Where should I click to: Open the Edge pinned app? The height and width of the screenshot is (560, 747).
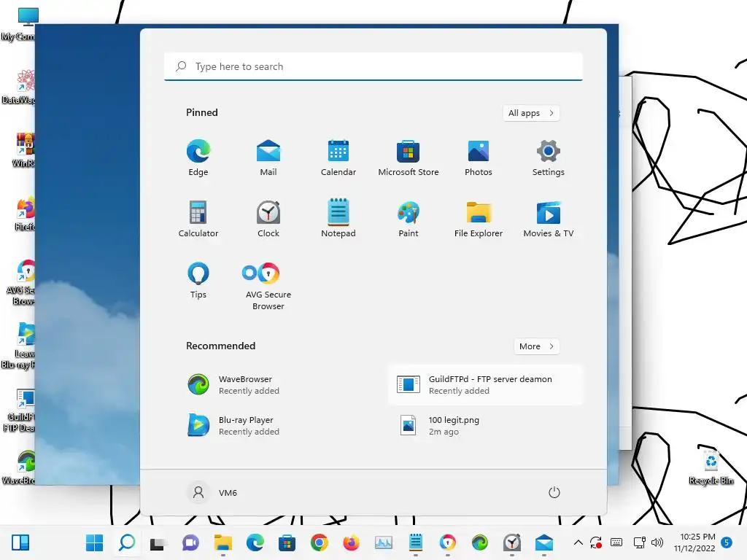coord(198,158)
